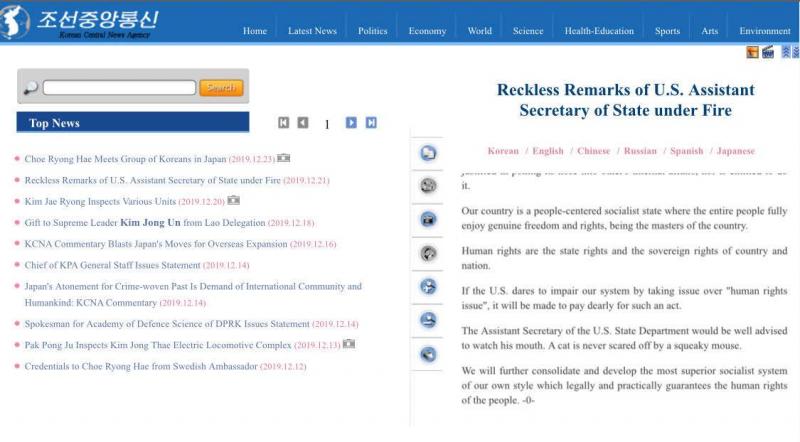The image size is (800, 442).
Task: Click page number 1 in pagination
Action: 327,124
